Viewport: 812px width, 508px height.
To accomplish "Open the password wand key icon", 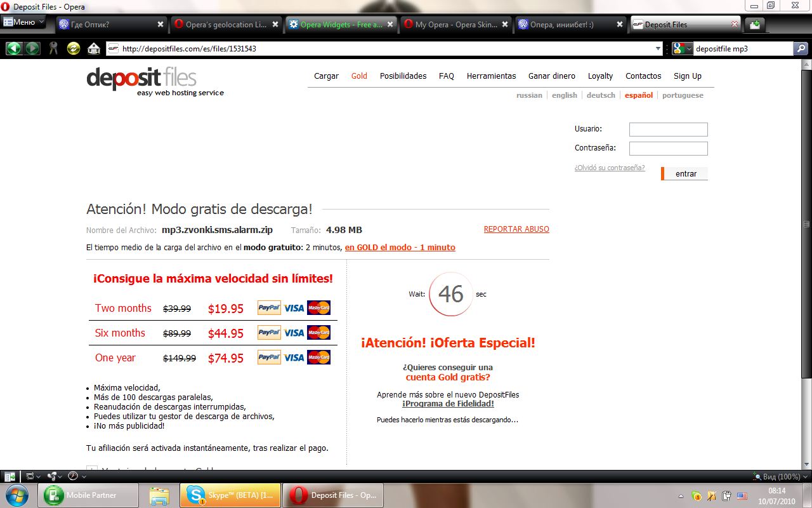I will [54, 48].
